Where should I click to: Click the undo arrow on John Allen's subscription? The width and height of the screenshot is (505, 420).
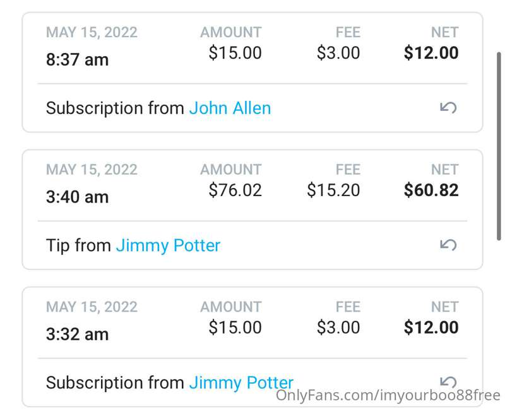448,108
